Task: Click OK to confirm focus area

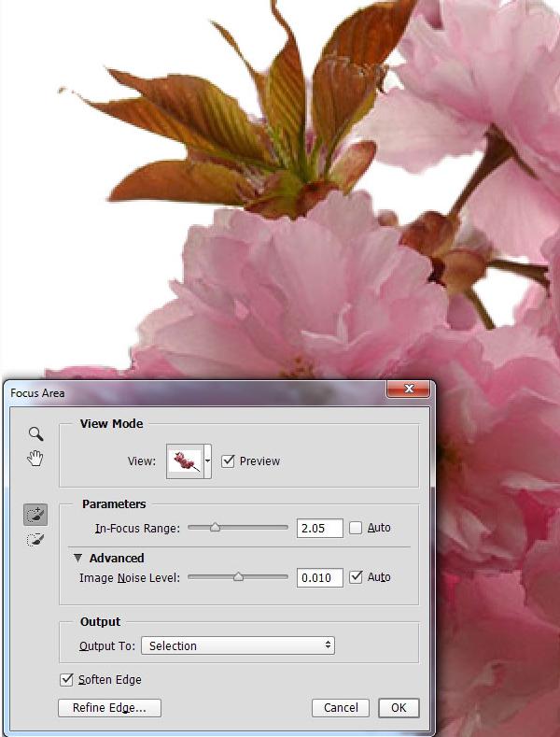Action: (x=399, y=708)
